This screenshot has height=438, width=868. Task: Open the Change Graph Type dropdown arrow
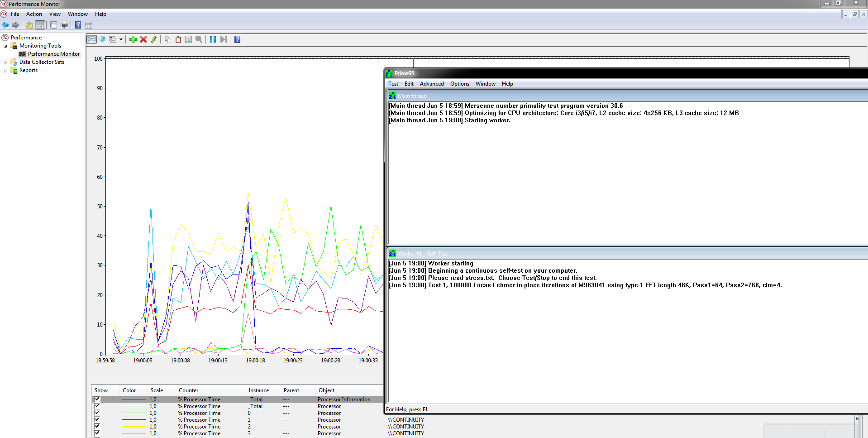121,39
